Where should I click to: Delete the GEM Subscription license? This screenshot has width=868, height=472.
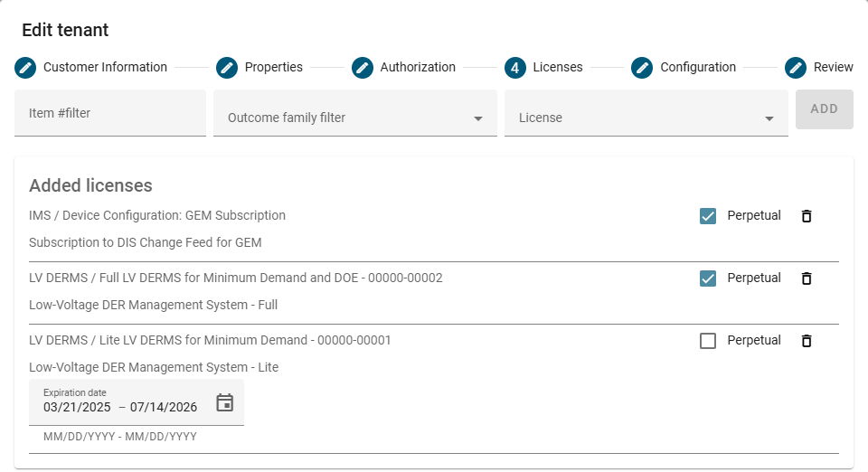coord(807,216)
